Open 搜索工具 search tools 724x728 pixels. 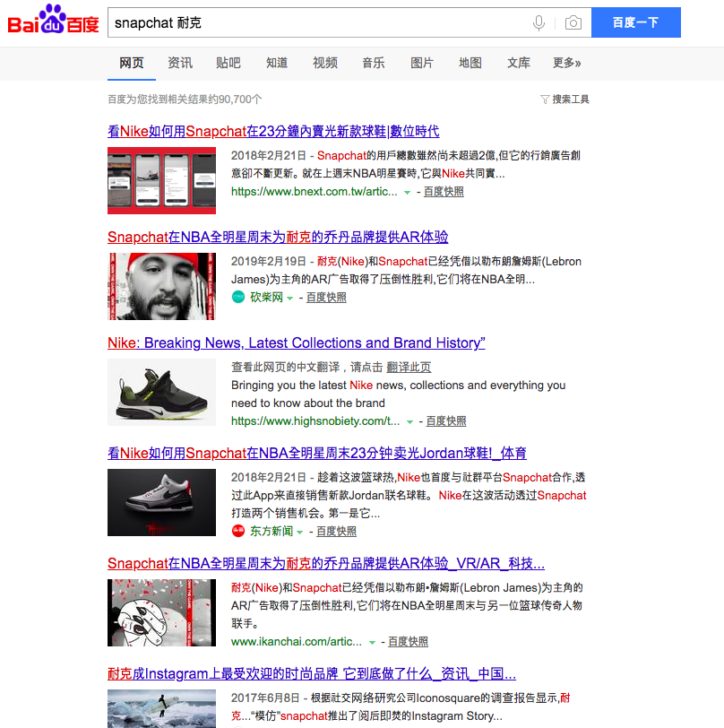[571, 100]
